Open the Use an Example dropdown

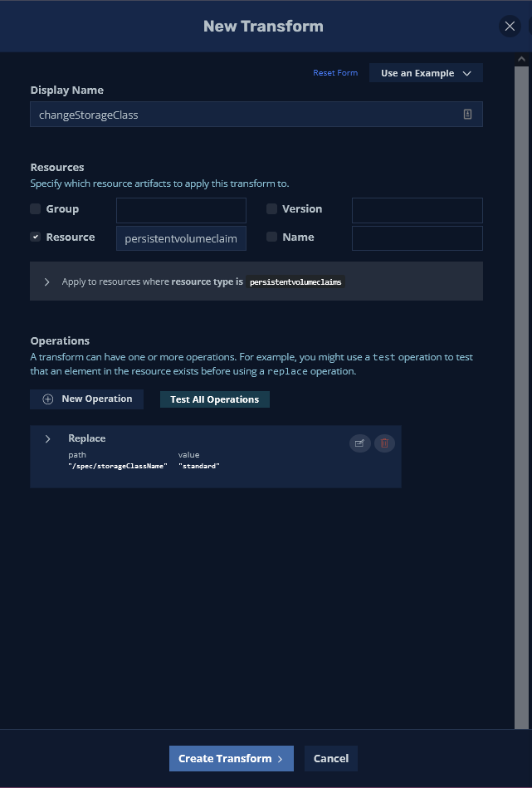point(426,73)
